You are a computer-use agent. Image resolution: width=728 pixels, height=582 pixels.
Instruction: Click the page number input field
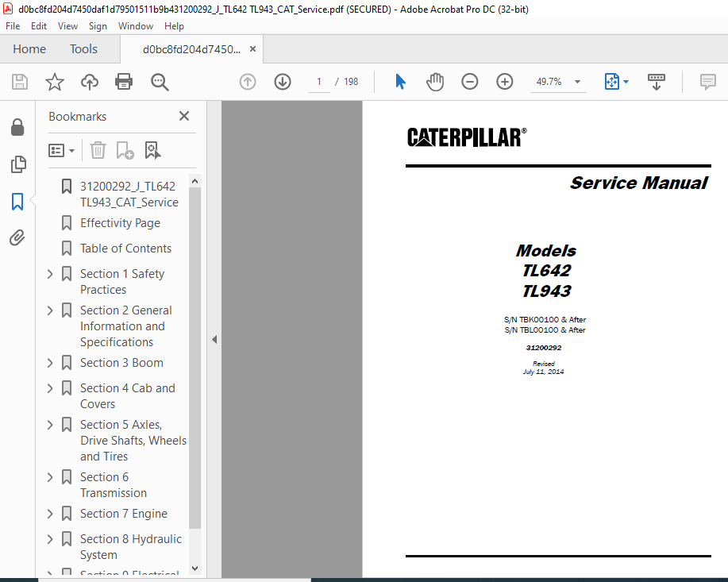(319, 82)
